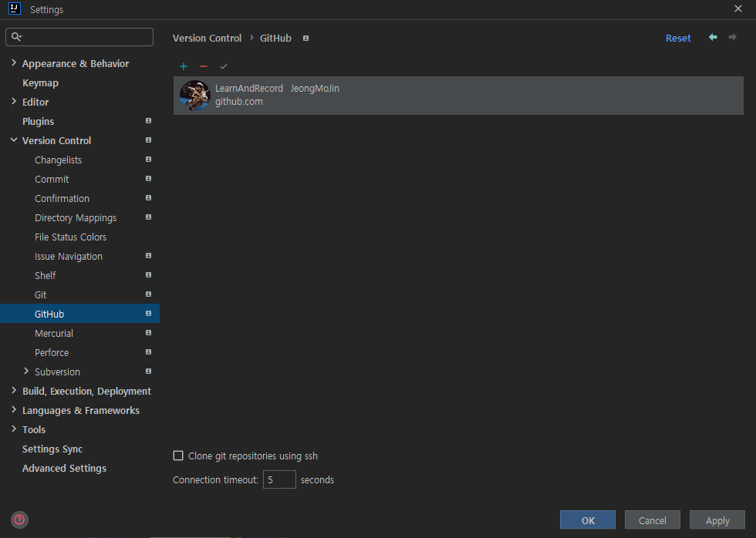The image size is (756, 538).
Task: Click the project icon beside GitHub
Action: click(148, 314)
